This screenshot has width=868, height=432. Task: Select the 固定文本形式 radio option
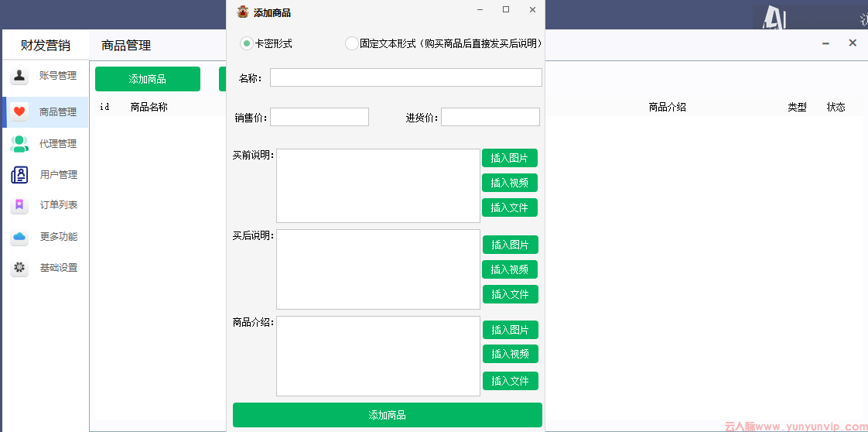351,43
